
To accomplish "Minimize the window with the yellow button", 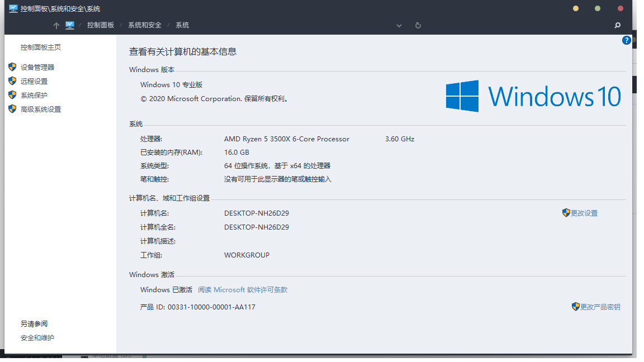I will (x=576, y=8).
